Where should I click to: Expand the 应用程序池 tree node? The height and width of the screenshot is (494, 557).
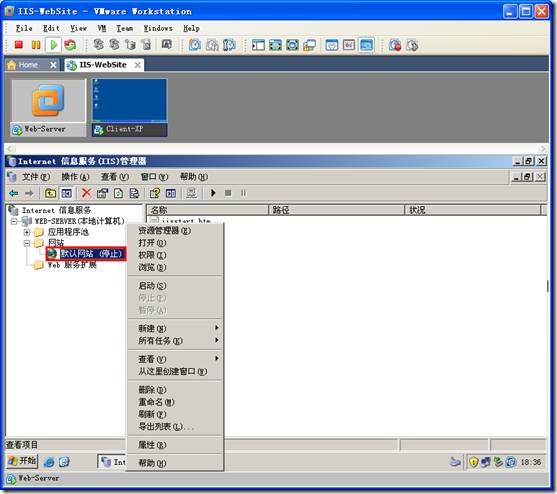point(27,233)
